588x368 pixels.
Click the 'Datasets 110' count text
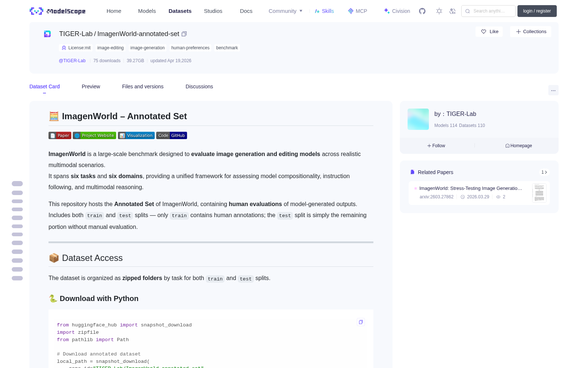point(472,125)
